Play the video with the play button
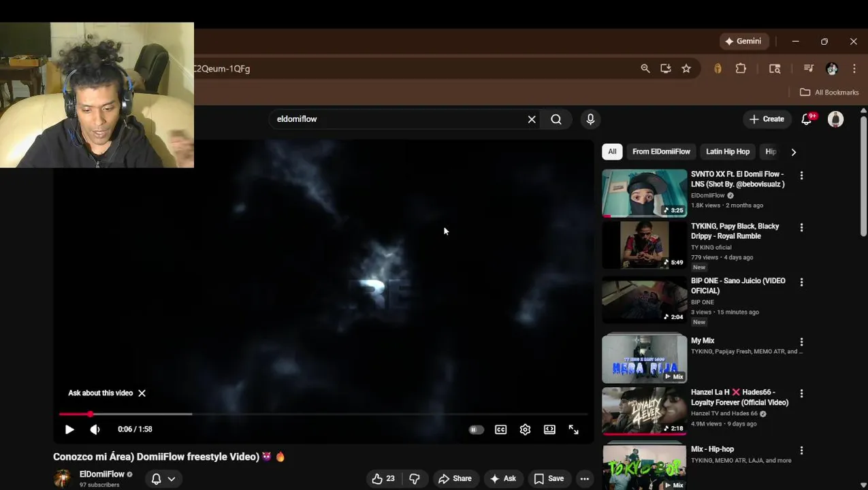The width and height of the screenshot is (868, 490). click(x=69, y=429)
